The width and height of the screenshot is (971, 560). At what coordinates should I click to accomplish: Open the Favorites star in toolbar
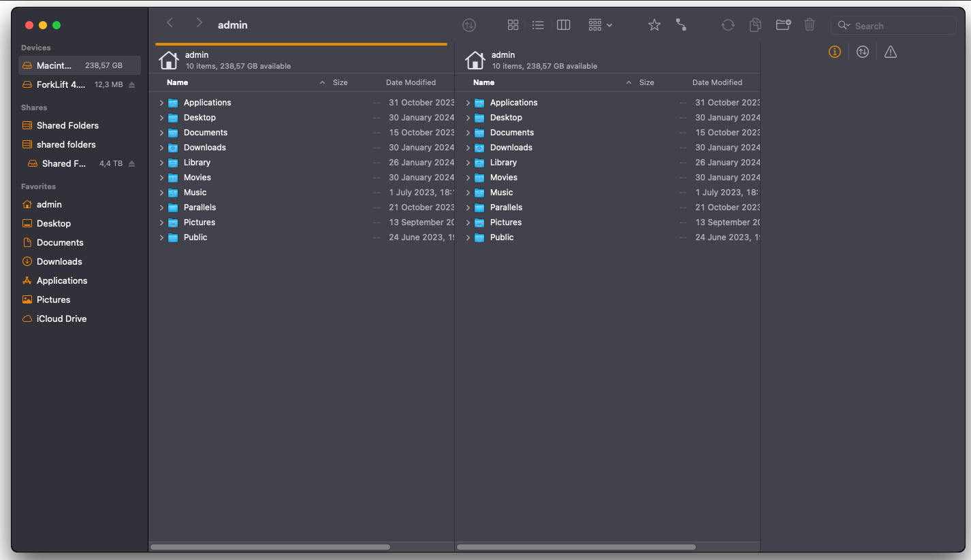point(654,25)
